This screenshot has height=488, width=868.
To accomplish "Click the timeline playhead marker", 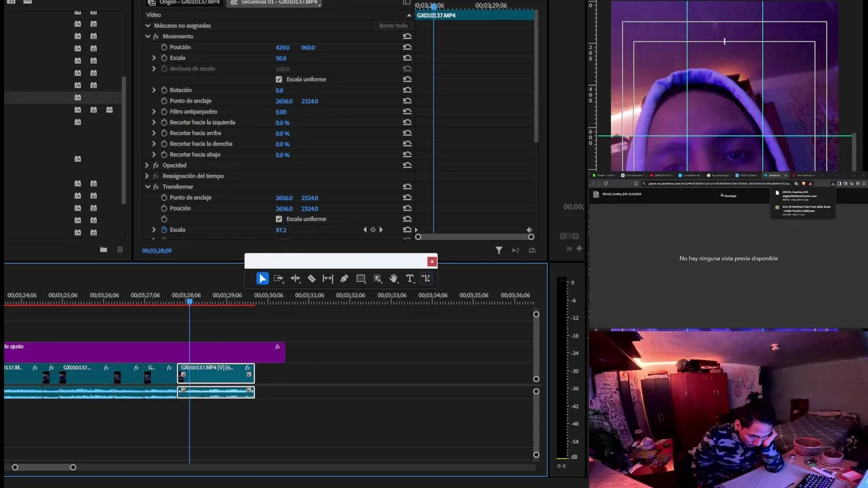I will [189, 301].
